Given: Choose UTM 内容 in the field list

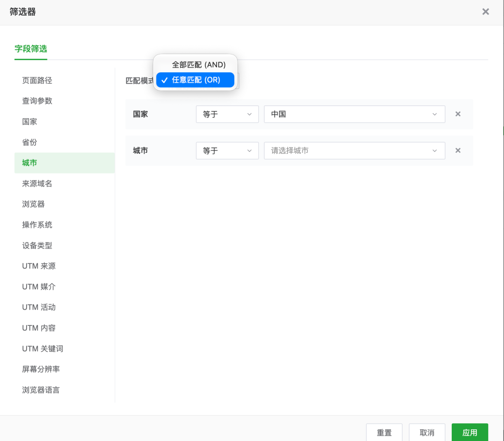Looking at the screenshot, I should [64, 328].
